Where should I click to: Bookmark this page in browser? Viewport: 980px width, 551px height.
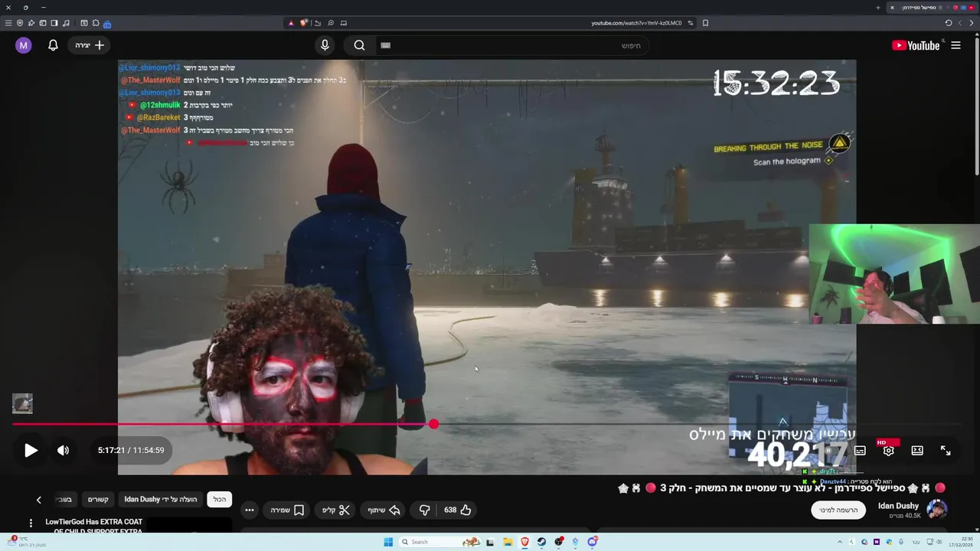coord(705,23)
